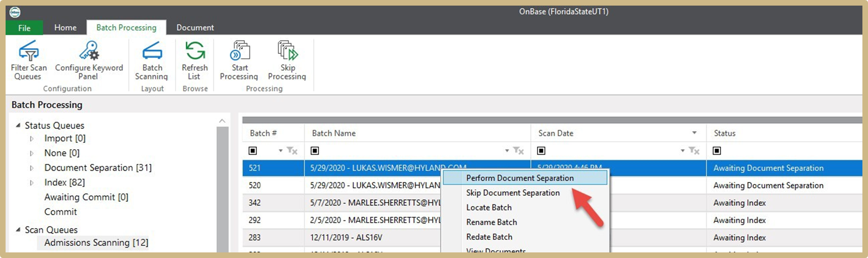Select Document Separation [31] tree label
Screen dimensions: 868x258
pyautogui.click(x=98, y=168)
